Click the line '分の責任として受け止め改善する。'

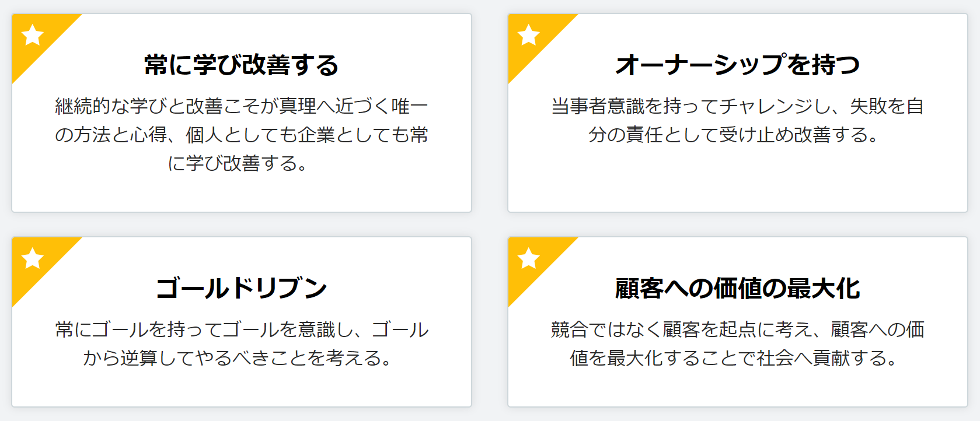point(734,135)
